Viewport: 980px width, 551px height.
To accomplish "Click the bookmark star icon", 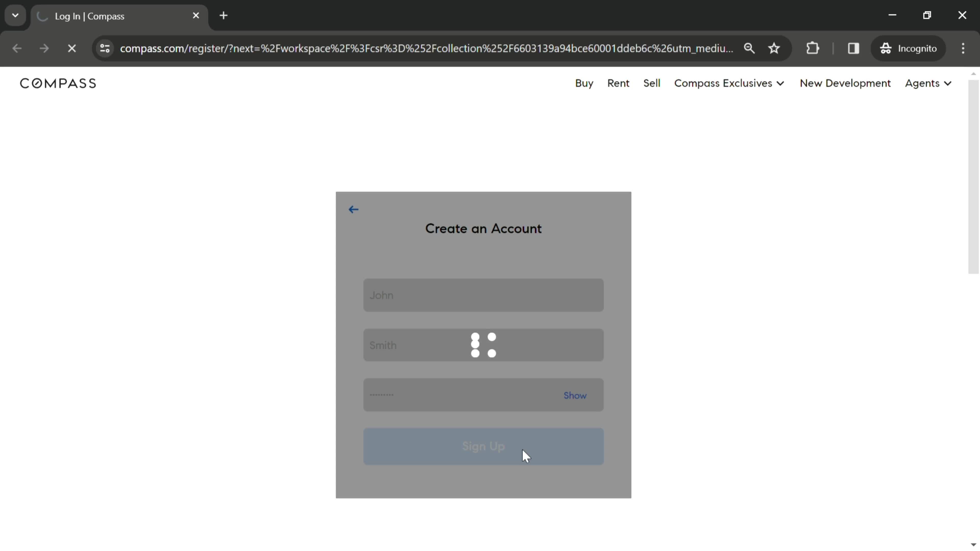I will click(775, 48).
